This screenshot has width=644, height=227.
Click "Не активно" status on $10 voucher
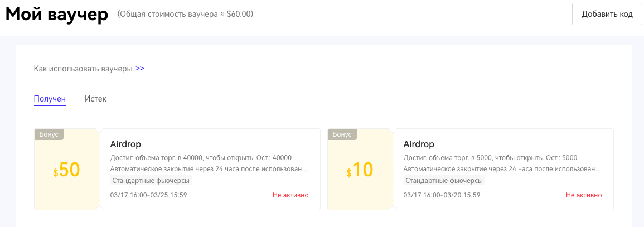coord(584,195)
